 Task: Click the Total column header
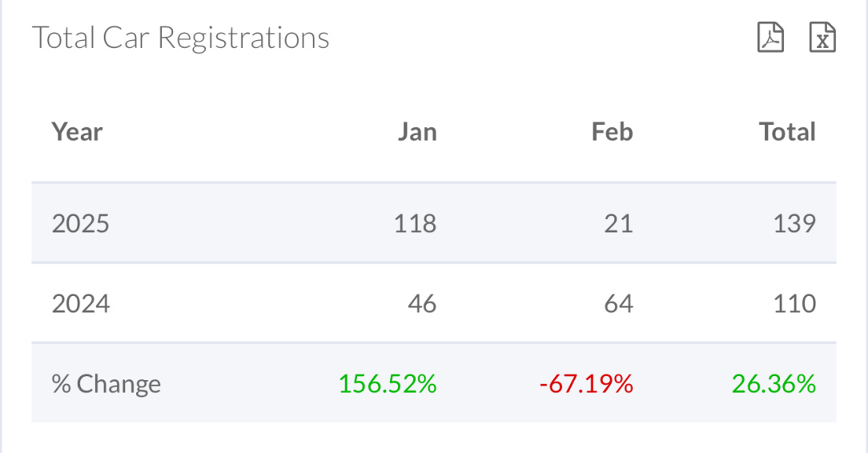[x=787, y=132]
